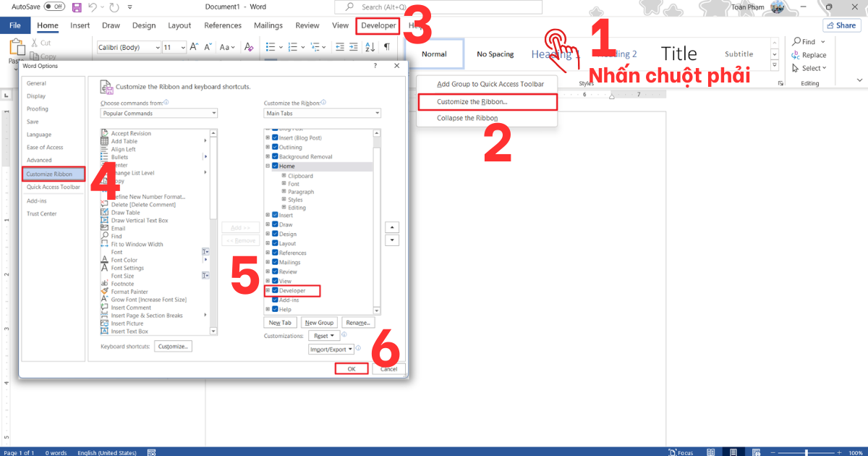Apply the Title style from gallery
868x456 pixels.
tap(678, 54)
